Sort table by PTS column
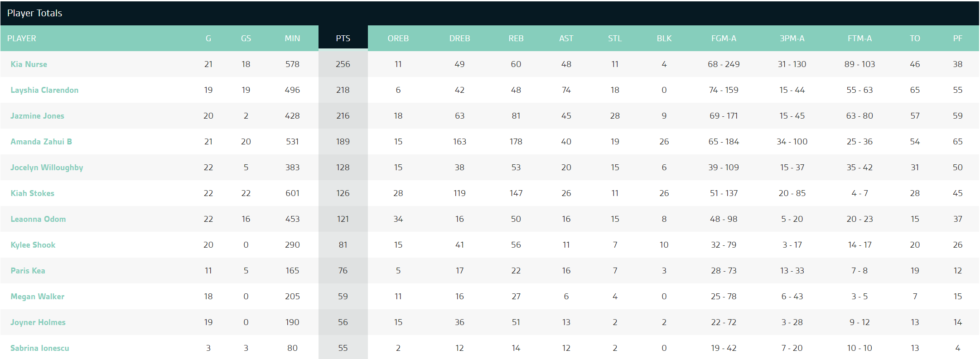This screenshot has height=359, width=980. 343,38
